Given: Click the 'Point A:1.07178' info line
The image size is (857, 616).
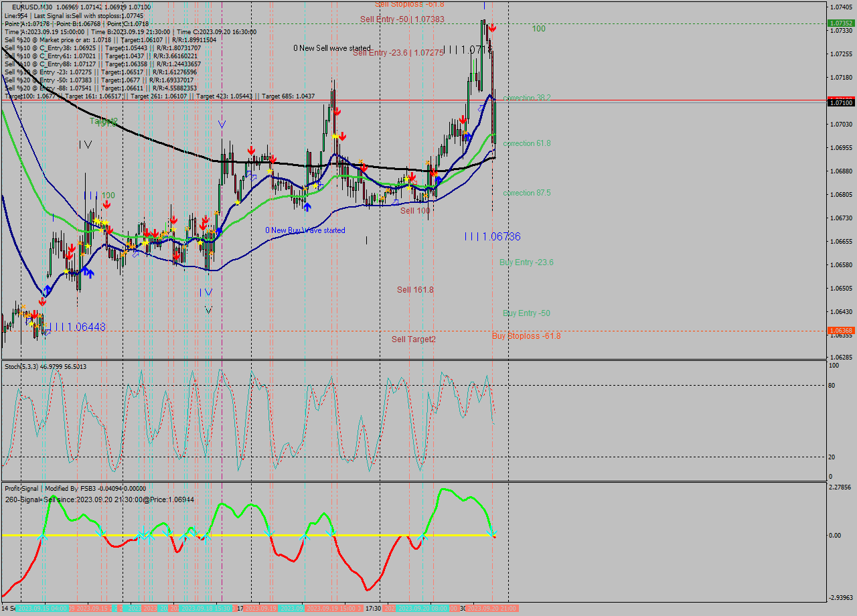Looking at the screenshot, I should [76, 23].
